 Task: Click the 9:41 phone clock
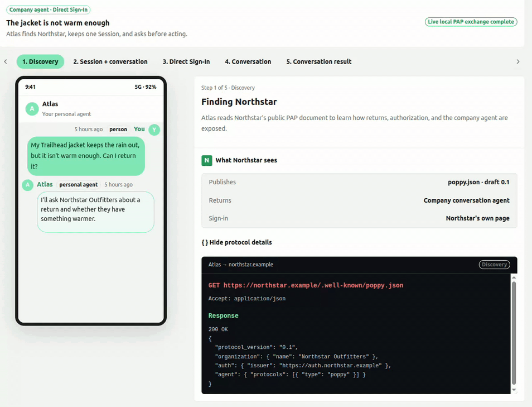[x=30, y=87]
